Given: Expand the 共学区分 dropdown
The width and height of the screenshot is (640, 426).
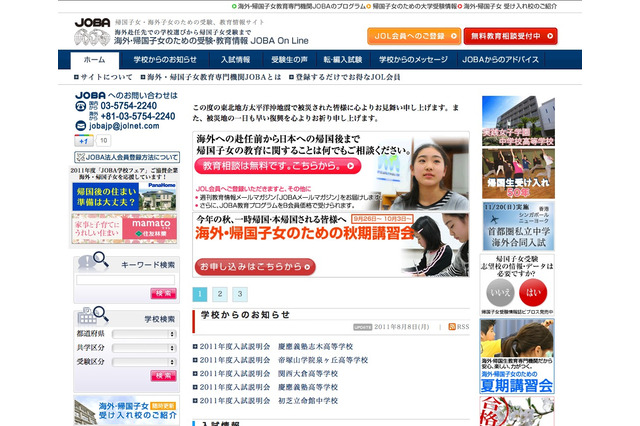Looking at the screenshot, I should 144,348.
